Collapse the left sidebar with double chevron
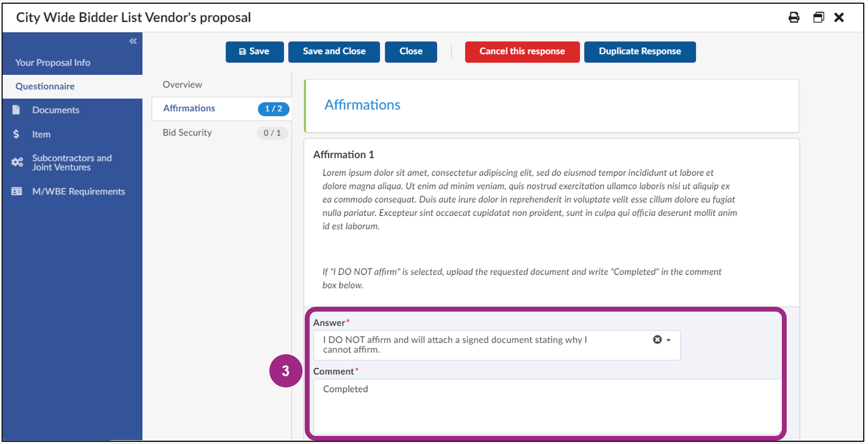 pos(133,41)
